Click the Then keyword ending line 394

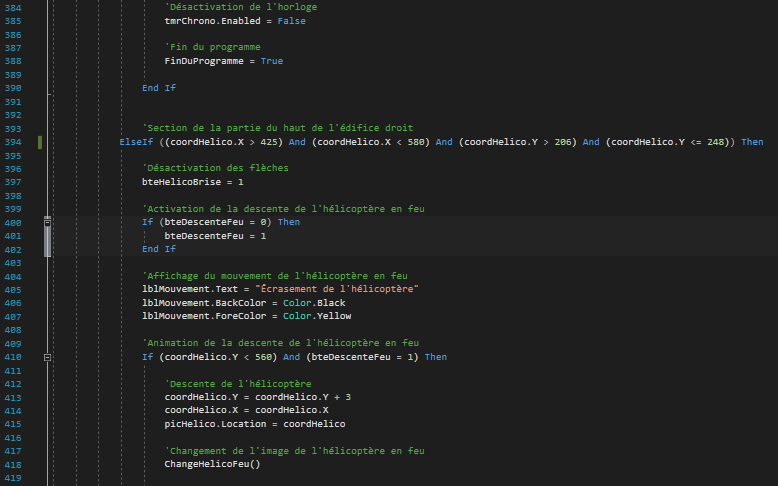752,142
